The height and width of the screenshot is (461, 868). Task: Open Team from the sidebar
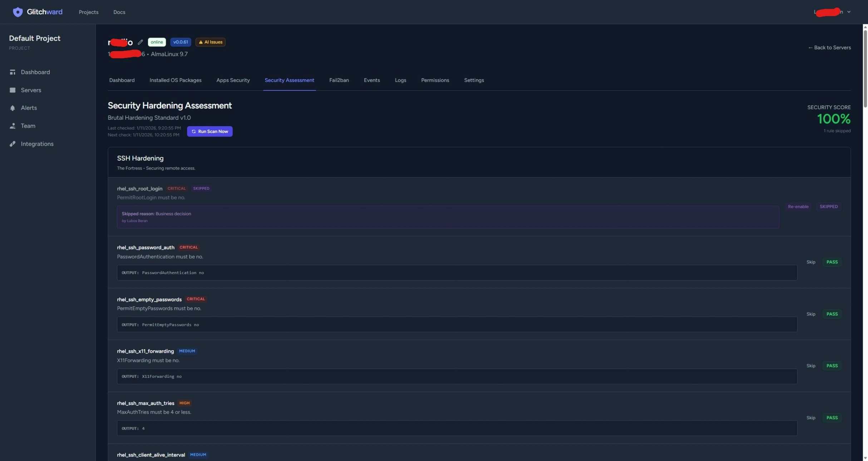tap(28, 126)
